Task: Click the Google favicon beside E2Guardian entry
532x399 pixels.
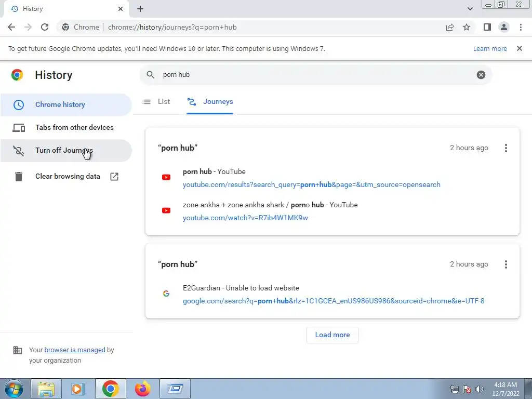Action: (x=166, y=294)
